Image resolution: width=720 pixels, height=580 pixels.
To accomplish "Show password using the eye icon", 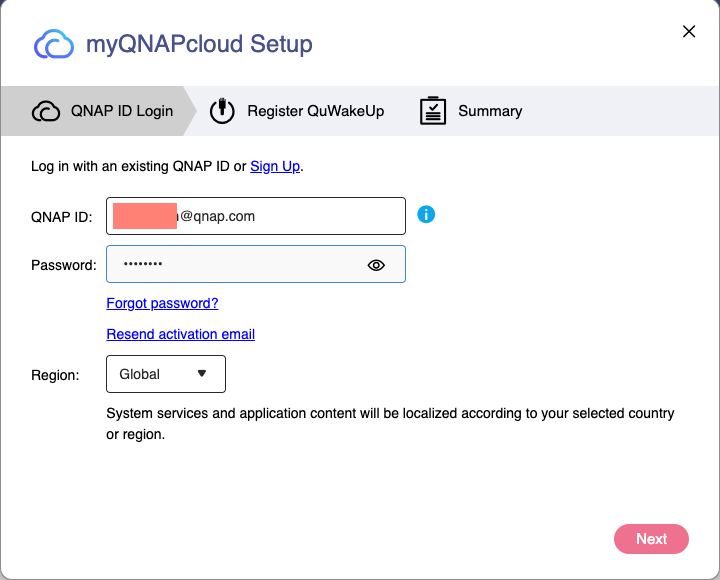I will (x=376, y=265).
